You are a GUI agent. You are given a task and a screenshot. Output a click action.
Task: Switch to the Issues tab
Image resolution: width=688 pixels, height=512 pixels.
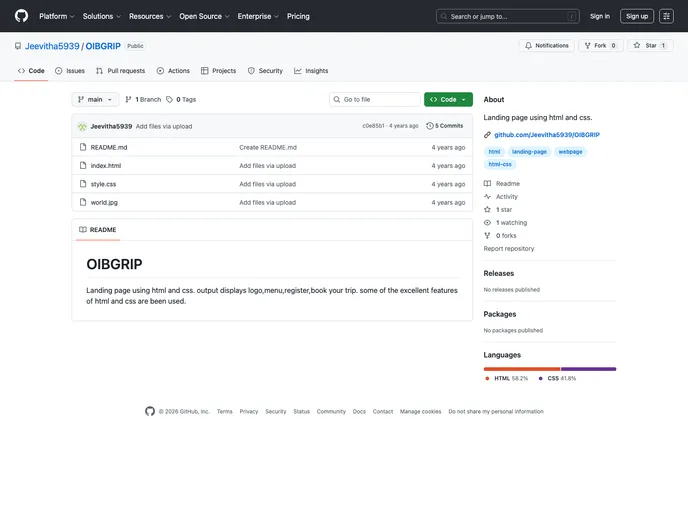tap(70, 71)
